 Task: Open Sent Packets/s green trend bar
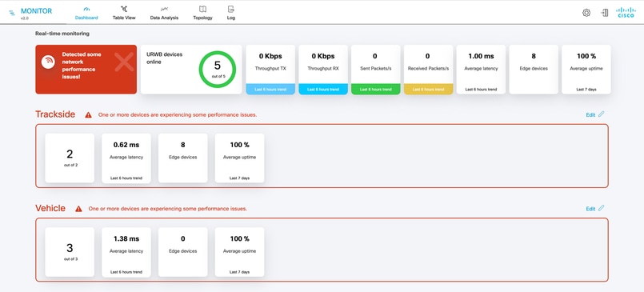(x=375, y=89)
